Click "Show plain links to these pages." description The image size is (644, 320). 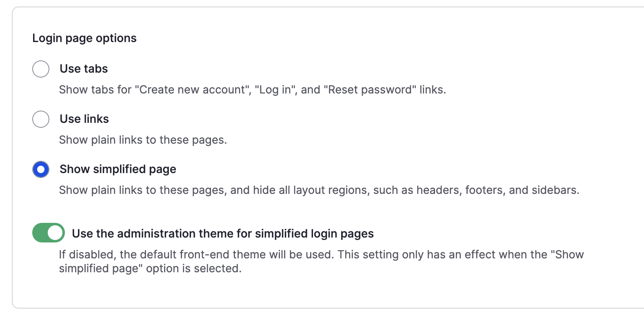click(143, 140)
